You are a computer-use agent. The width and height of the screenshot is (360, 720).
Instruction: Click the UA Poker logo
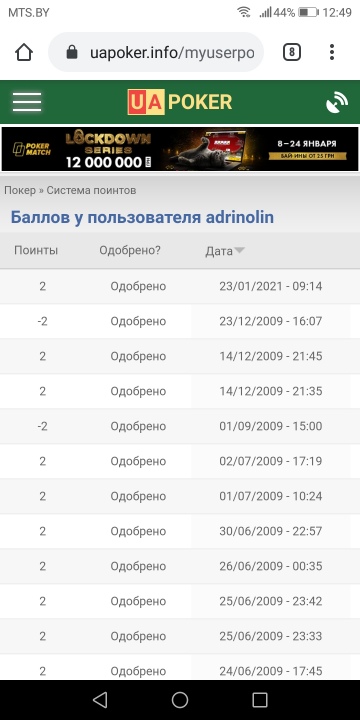180,102
